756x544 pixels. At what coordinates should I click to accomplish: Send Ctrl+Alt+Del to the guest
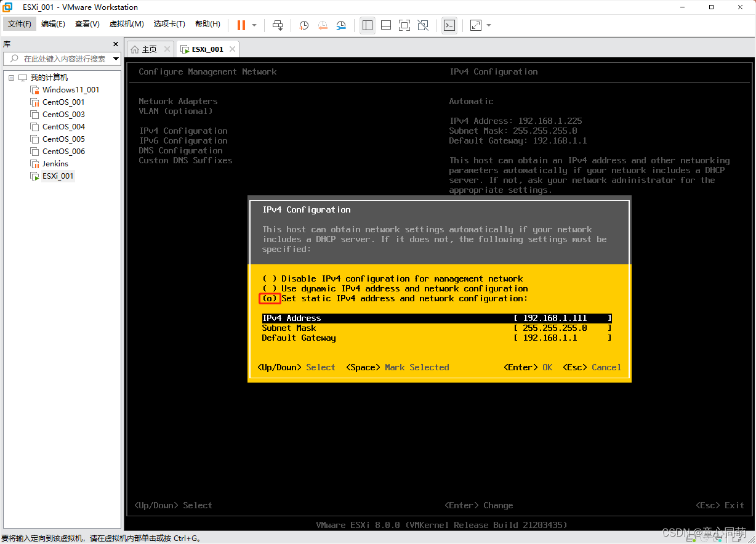277,25
